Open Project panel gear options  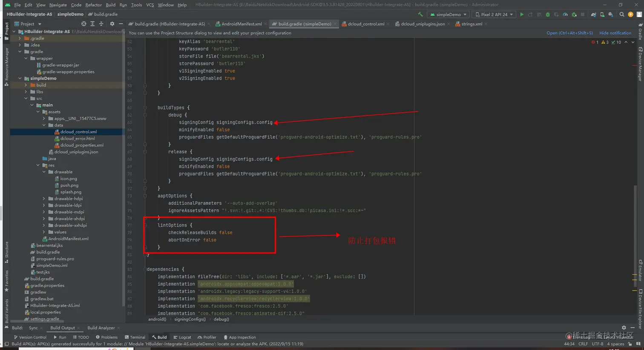[112, 24]
